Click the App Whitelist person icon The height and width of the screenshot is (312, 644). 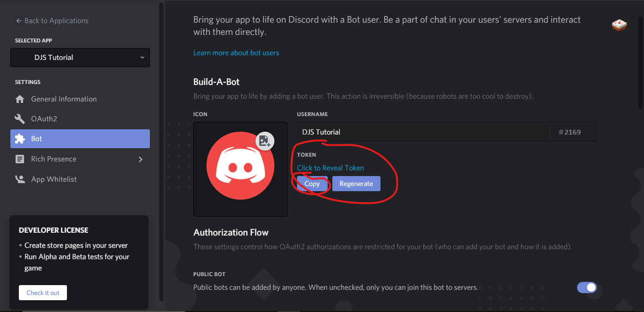coord(20,179)
